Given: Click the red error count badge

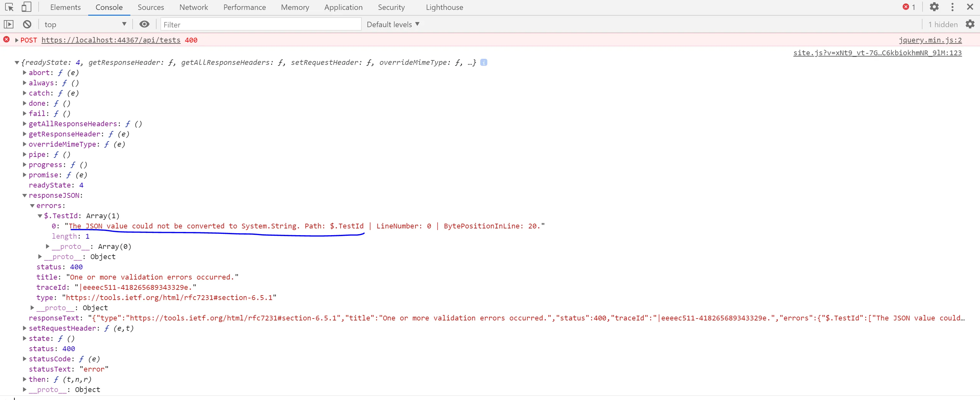Looking at the screenshot, I should [909, 7].
